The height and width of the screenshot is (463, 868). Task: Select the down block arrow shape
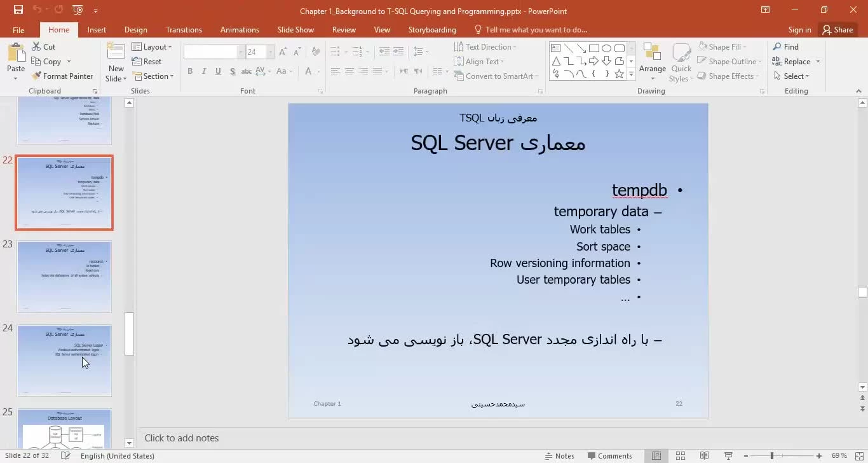[x=607, y=61]
